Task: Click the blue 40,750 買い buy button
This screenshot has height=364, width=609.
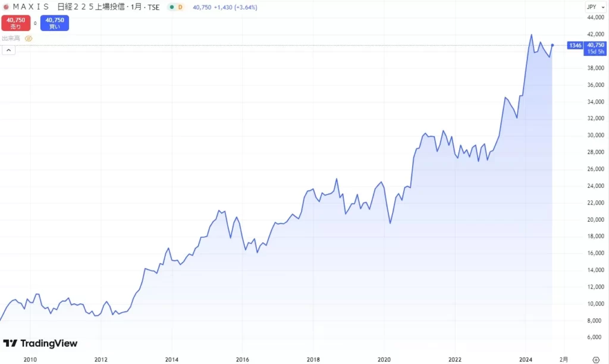Action: coord(55,23)
